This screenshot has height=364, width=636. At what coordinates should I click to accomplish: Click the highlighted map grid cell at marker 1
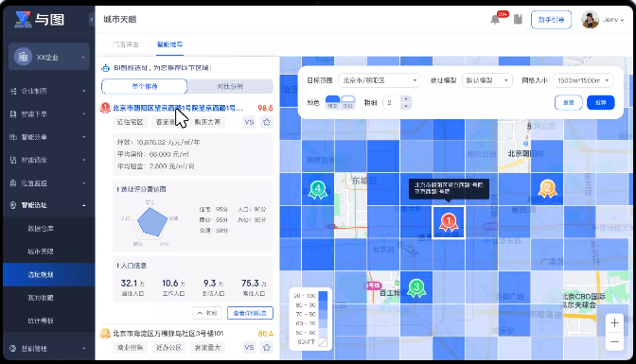(449, 222)
